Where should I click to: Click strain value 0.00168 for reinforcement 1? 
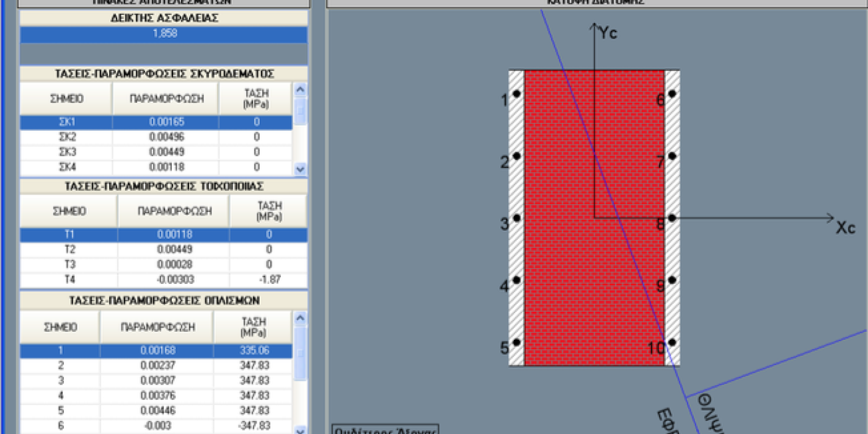tap(157, 351)
